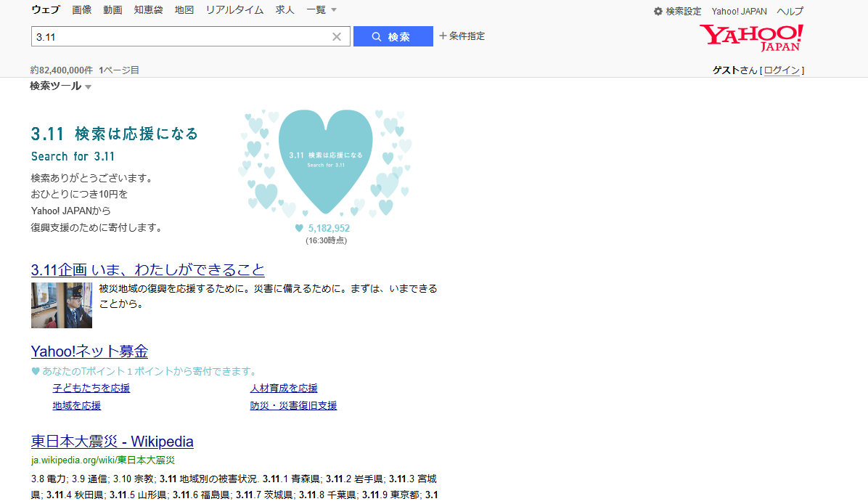Click the plus icon beside 条件指定

pos(443,36)
